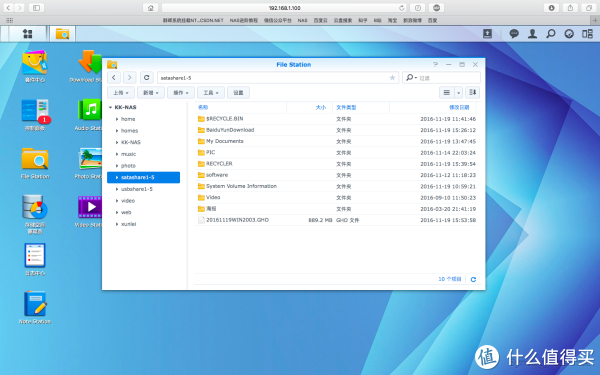This screenshot has height=375, width=600.
Task: Open the Tools dropdown in File Station
Action: coord(211,93)
